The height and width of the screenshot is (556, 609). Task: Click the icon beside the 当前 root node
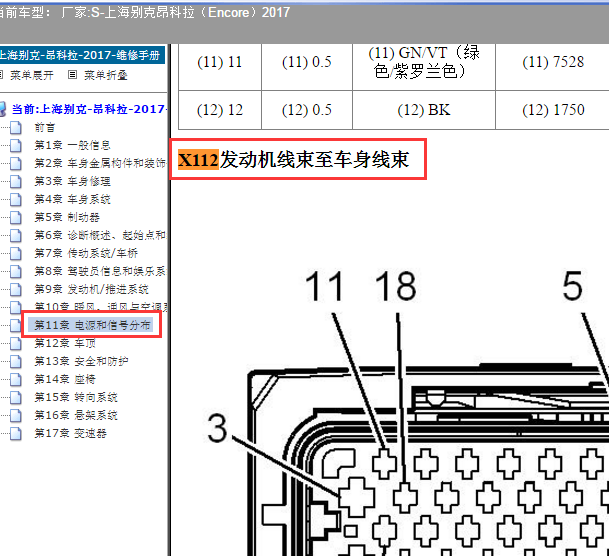point(3,109)
